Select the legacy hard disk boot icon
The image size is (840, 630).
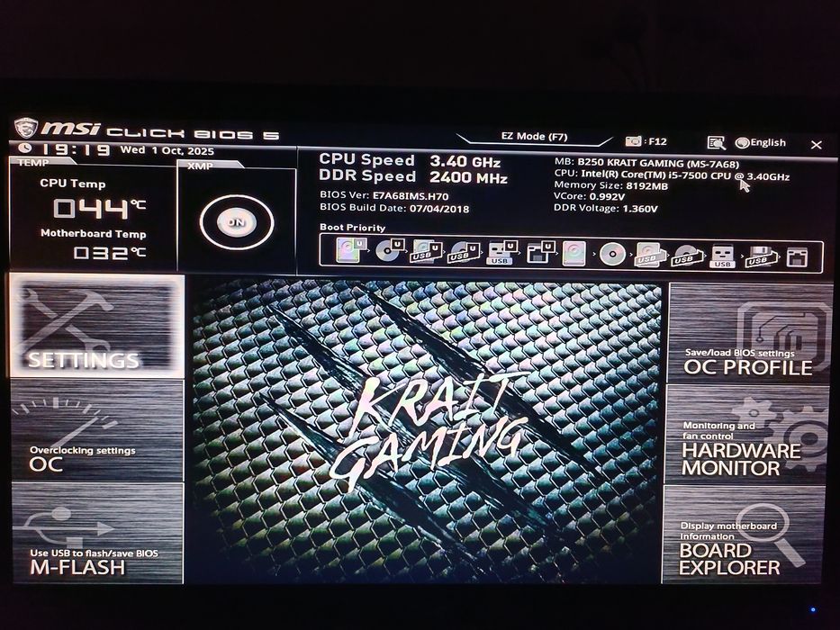coord(574,253)
